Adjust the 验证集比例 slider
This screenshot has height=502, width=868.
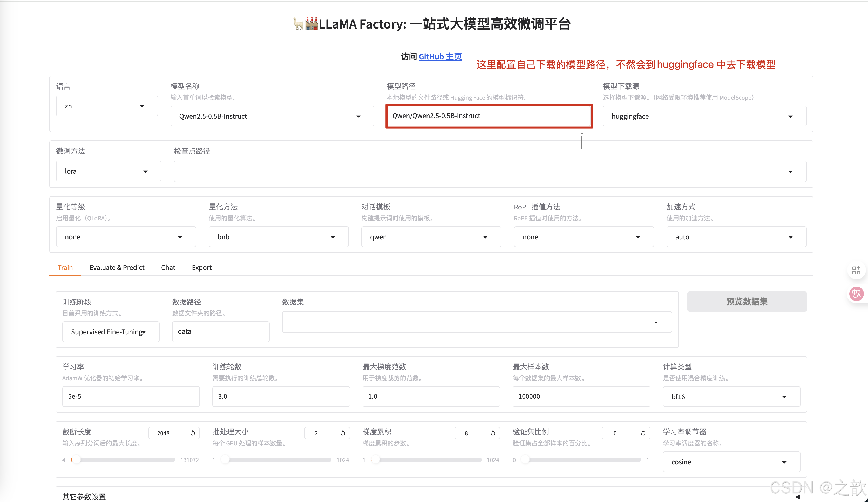pos(581,460)
